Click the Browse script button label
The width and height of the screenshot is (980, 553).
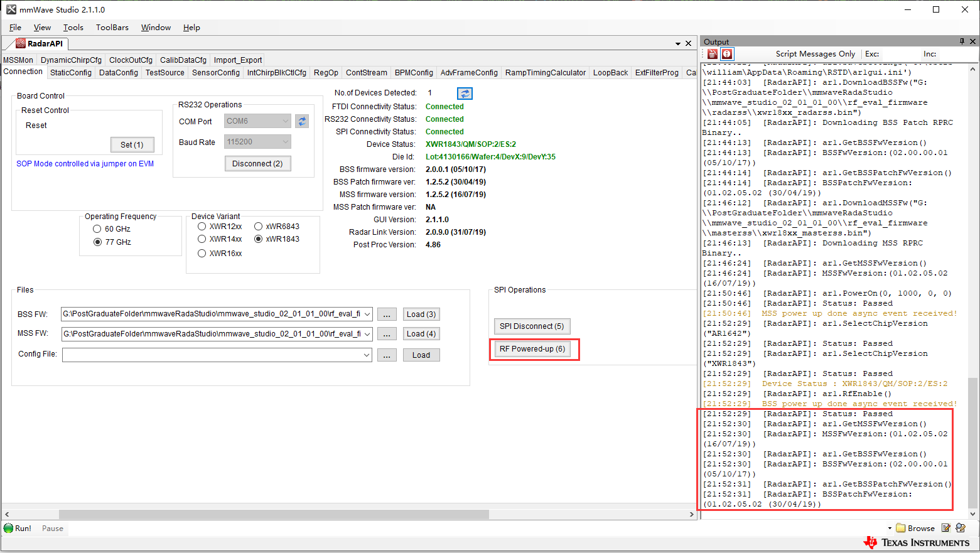click(x=921, y=529)
